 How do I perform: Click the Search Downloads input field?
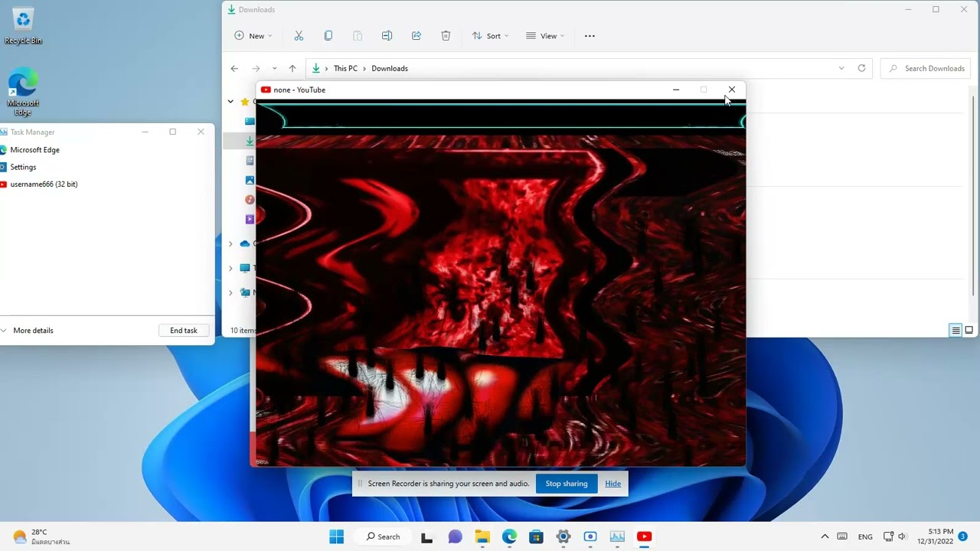[x=924, y=68]
